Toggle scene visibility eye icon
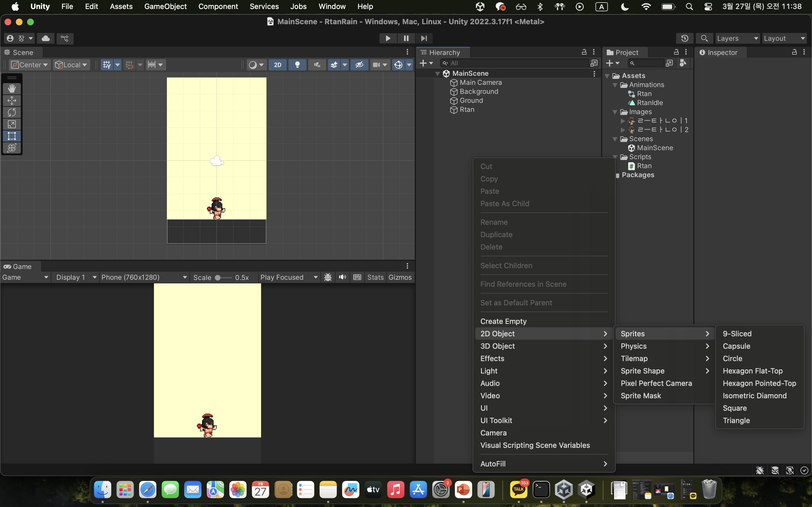This screenshot has width=812, height=507. [x=359, y=65]
